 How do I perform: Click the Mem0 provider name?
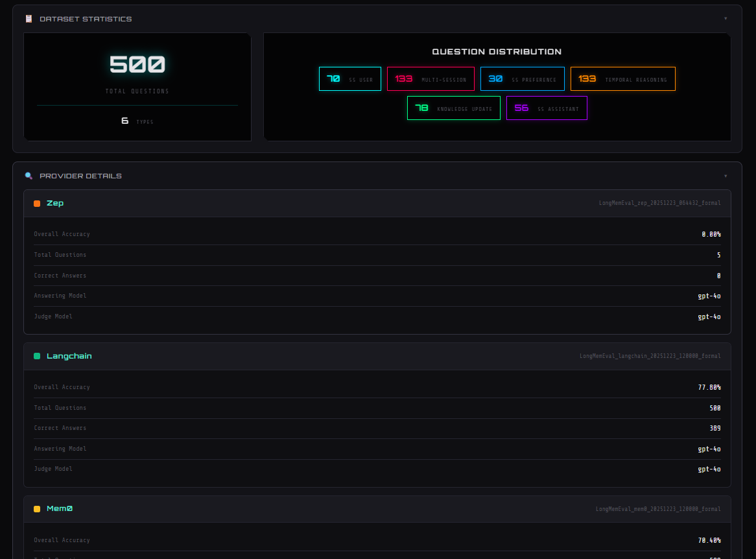(59, 508)
